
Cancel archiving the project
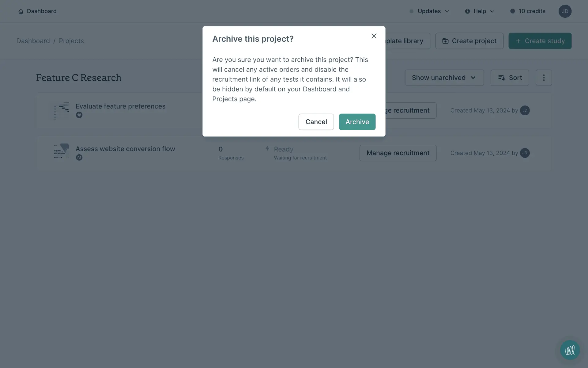tap(316, 122)
